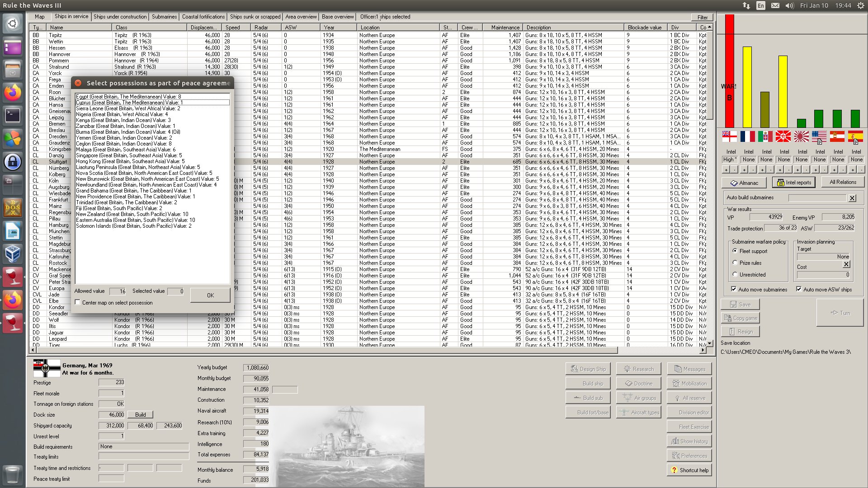Open Air groups
868x488 pixels.
tap(638, 398)
